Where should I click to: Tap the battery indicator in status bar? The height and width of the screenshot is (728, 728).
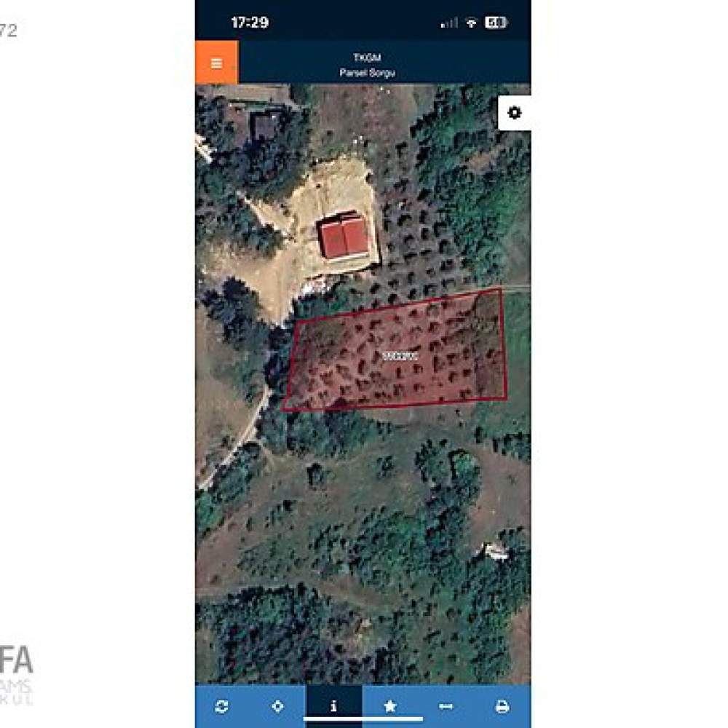pos(495,23)
